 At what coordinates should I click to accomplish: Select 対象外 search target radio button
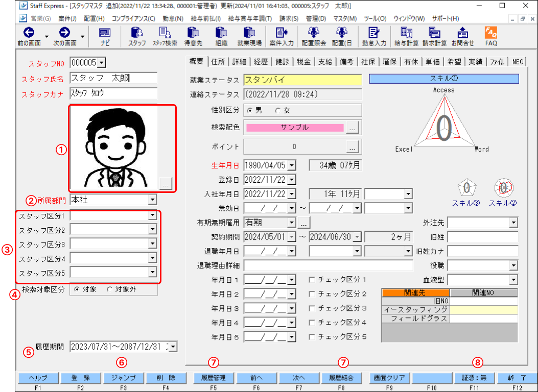(109, 289)
